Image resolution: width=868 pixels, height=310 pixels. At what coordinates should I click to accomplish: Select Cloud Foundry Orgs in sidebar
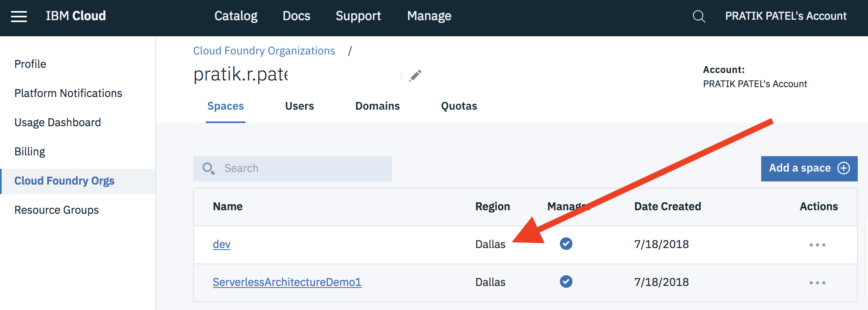[78, 181]
